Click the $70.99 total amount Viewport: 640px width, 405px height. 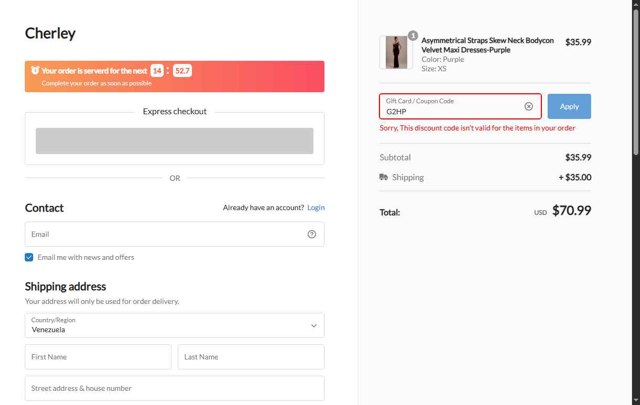pyautogui.click(x=571, y=211)
